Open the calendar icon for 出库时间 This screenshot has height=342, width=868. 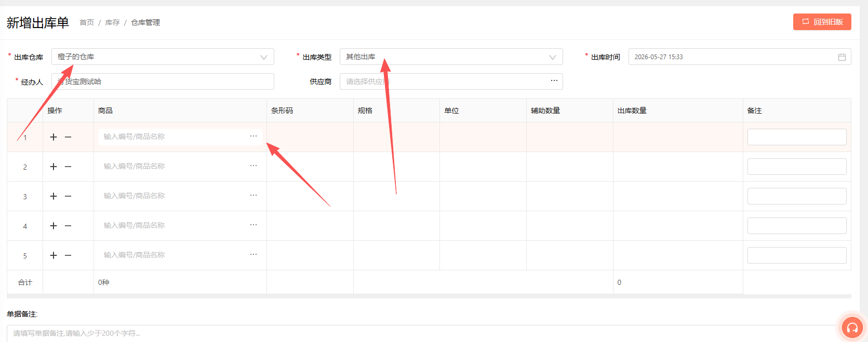pos(842,57)
